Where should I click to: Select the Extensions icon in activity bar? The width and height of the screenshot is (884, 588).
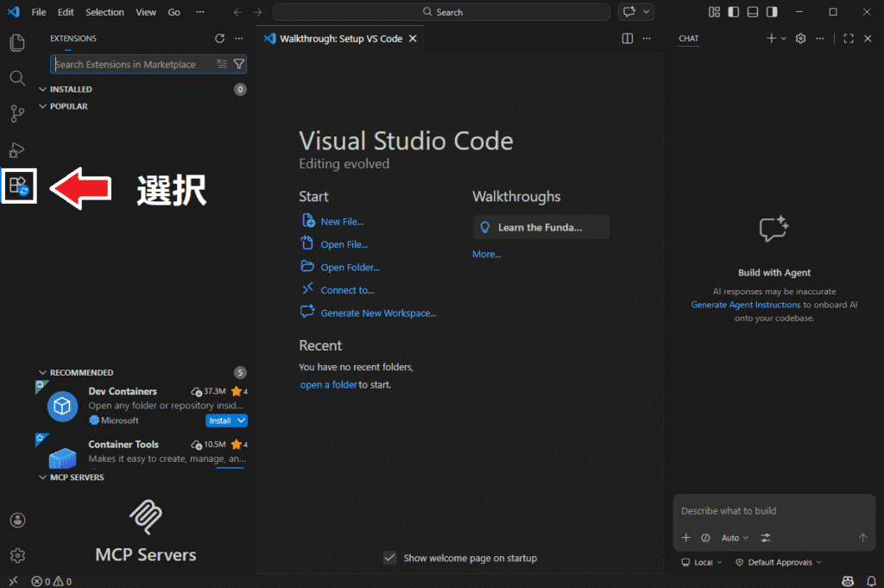(x=18, y=185)
